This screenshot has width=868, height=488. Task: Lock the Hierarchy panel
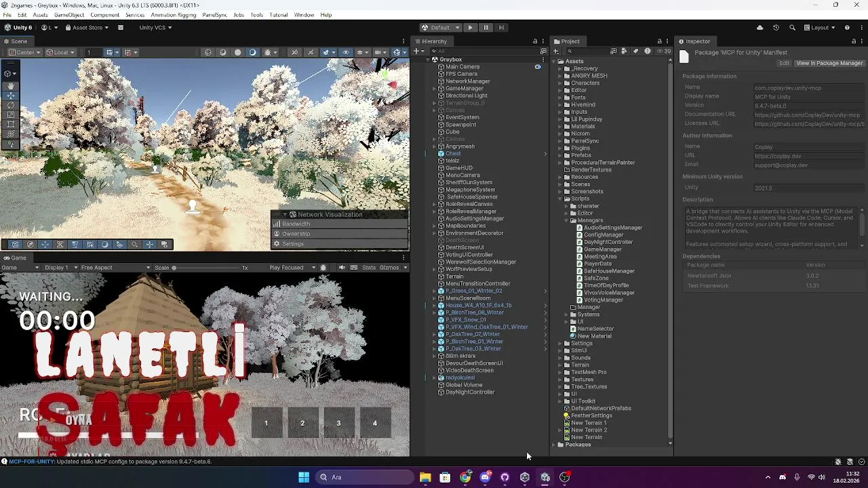[535, 41]
